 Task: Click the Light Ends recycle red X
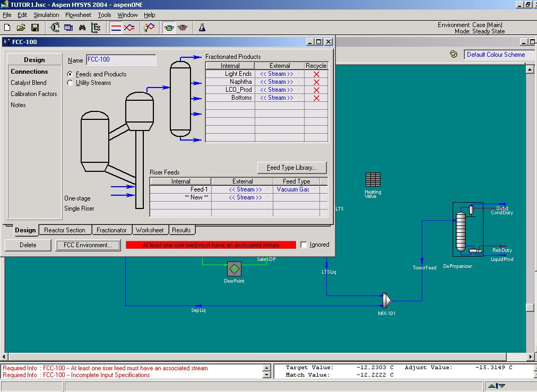click(x=316, y=74)
